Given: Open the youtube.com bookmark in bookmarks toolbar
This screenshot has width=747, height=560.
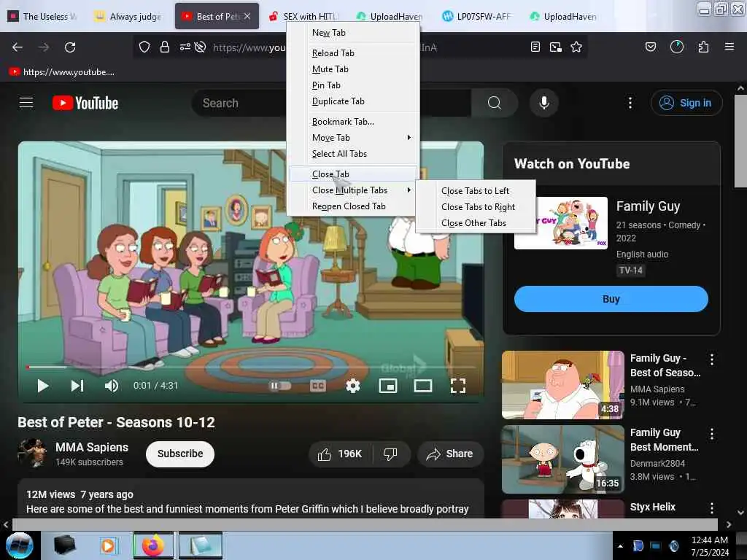Looking at the screenshot, I should coord(62,72).
